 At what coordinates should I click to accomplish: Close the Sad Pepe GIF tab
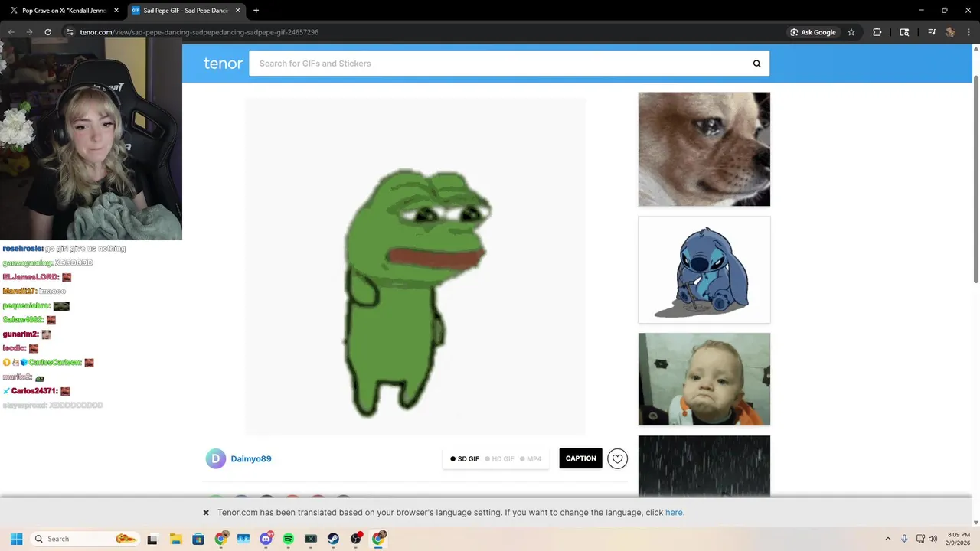click(238, 11)
